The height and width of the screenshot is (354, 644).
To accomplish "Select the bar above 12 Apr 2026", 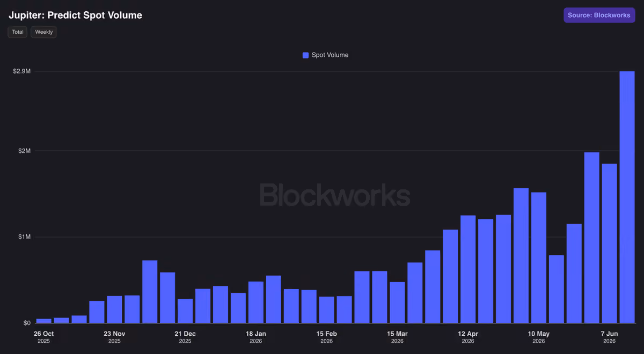I will pos(468,269).
